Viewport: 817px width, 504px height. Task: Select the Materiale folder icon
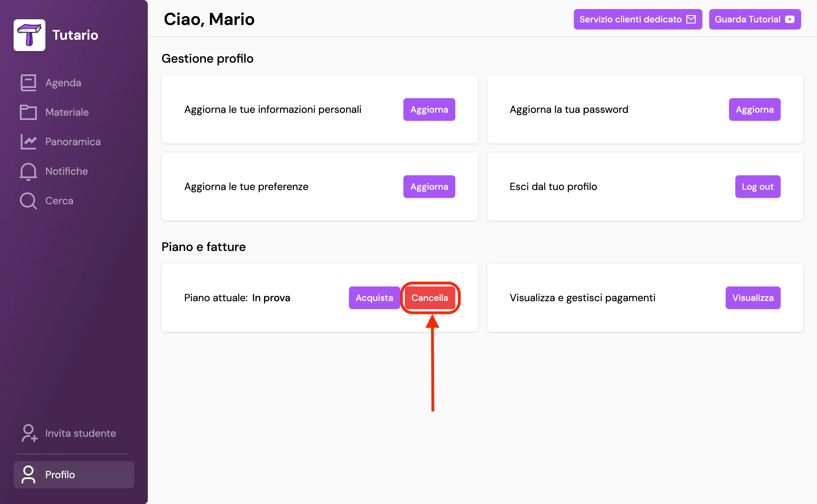tap(28, 112)
